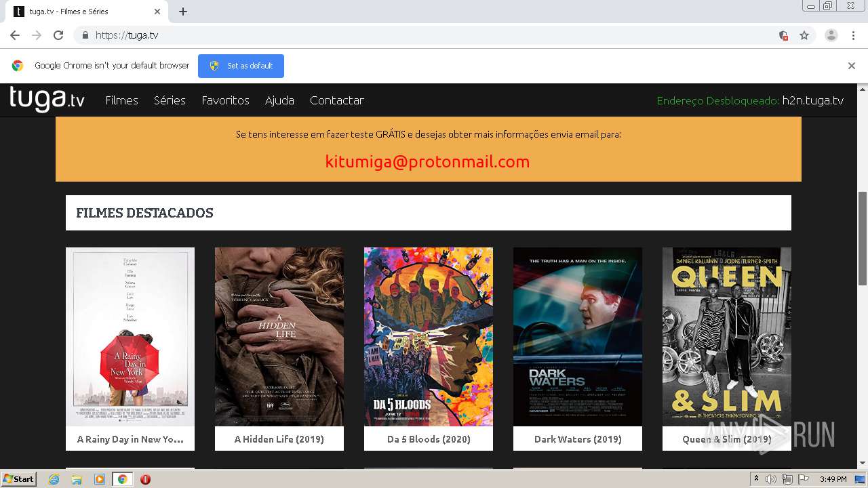Open the Action Center flag icon
Viewport: 868px width, 488px height.
pyautogui.click(x=804, y=479)
